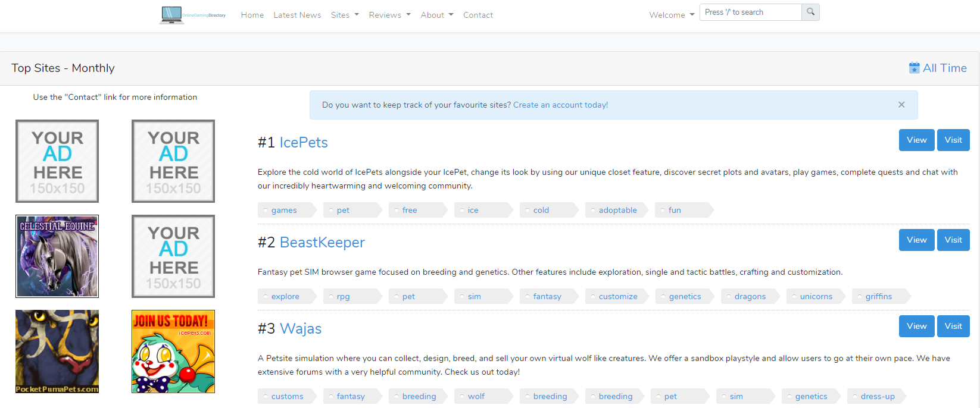Open Latest News
Screen dimensions: 980x408
[x=297, y=15]
